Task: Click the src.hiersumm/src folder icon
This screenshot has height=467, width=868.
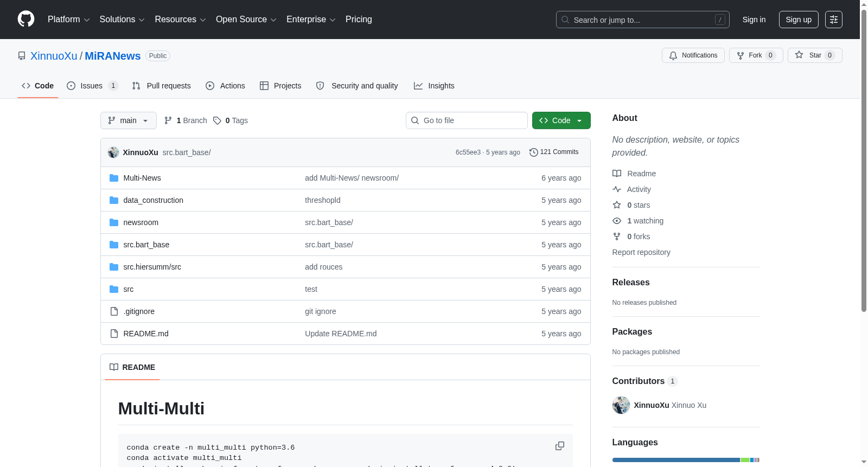Action: pos(114,267)
